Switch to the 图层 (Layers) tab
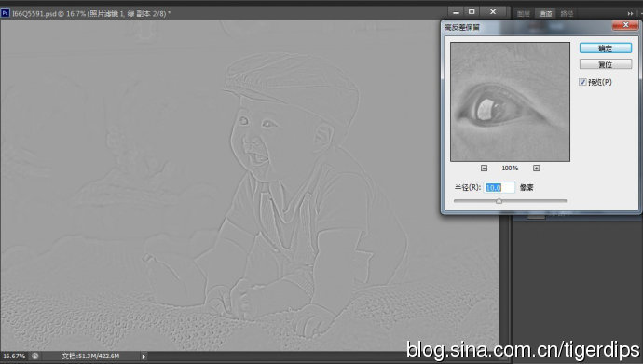This screenshot has width=643, height=364. click(524, 14)
